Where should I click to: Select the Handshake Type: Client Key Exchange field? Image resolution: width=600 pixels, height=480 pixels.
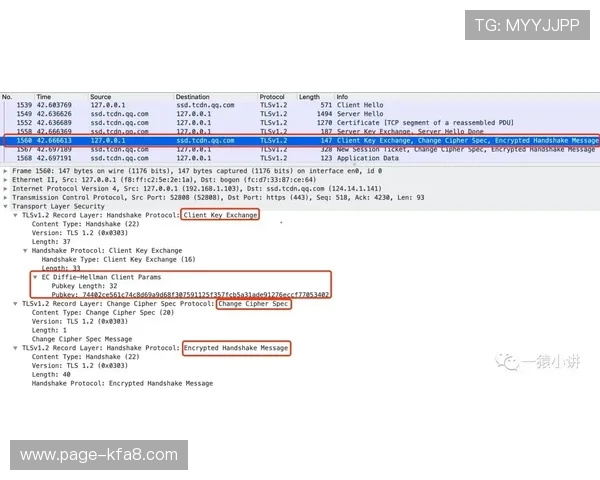112,259
